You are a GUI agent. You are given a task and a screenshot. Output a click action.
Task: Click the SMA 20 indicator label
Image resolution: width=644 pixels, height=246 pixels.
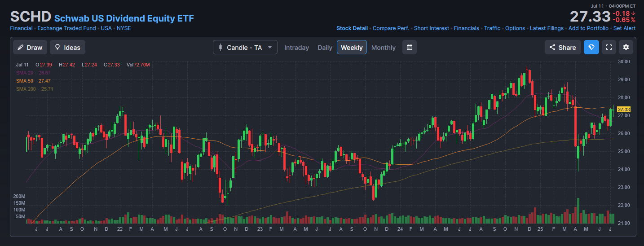click(x=33, y=73)
